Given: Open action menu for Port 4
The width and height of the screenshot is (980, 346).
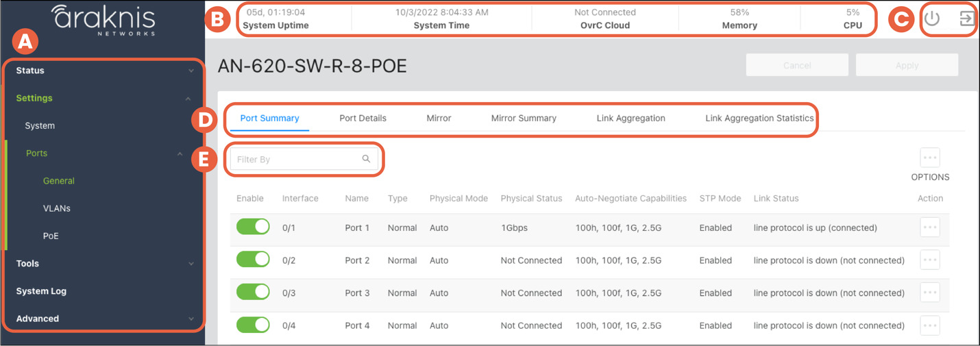Looking at the screenshot, I should point(930,325).
